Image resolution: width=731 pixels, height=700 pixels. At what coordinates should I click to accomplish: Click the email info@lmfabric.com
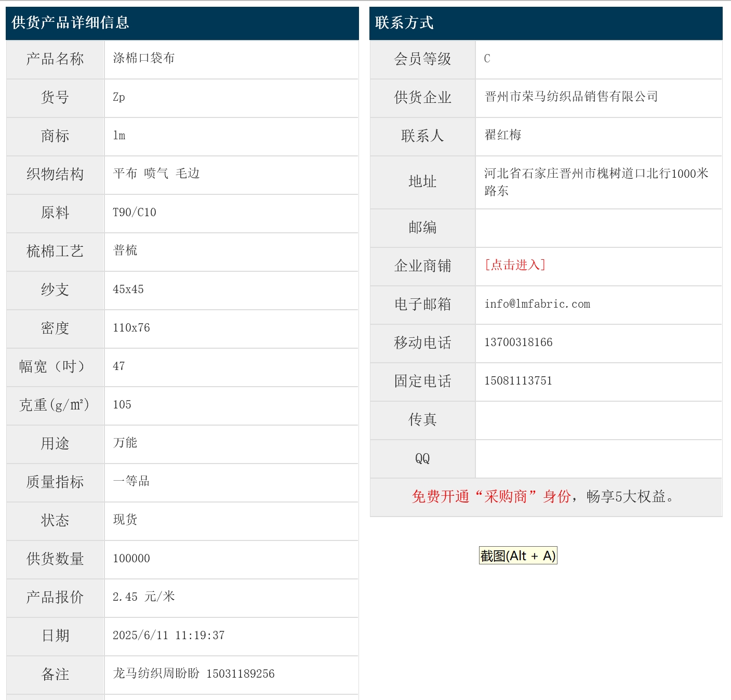537,304
